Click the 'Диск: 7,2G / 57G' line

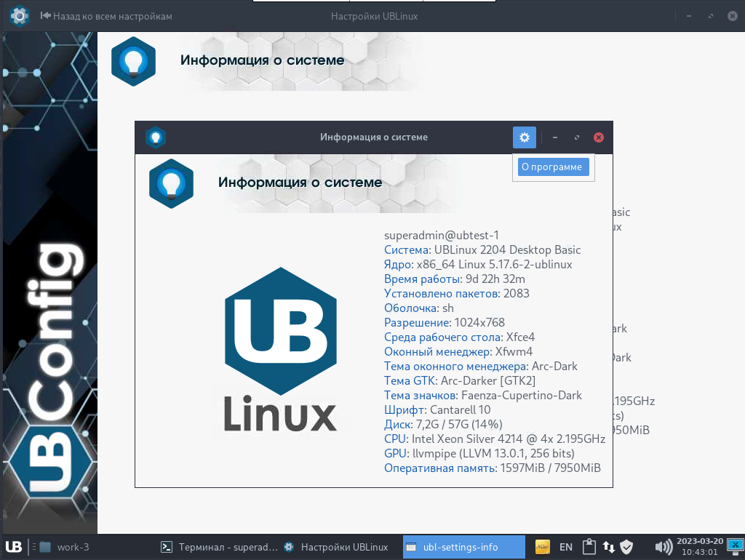(443, 424)
